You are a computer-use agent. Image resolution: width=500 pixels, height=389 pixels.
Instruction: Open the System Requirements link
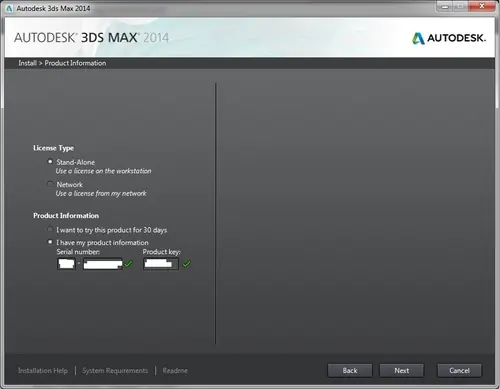pyautogui.click(x=115, y=371)
